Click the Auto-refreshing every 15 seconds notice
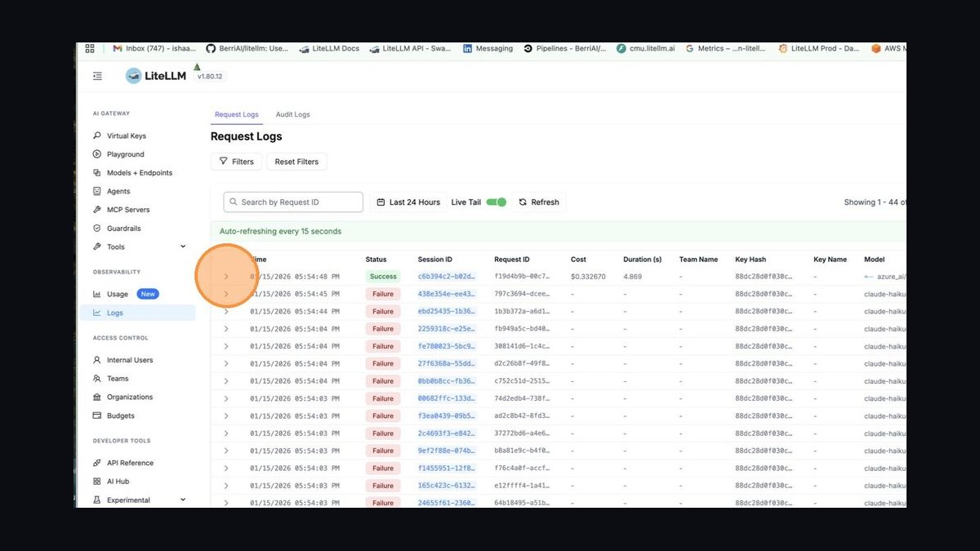This screenshot has height=551, width=980. pos(280,232)
